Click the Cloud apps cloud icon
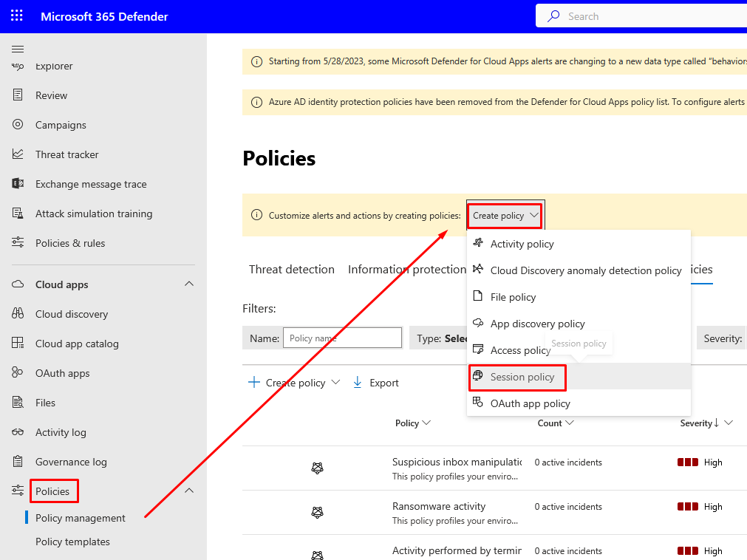Image resolution: width=747 pixels, height=560 pixels. point(18,284)
